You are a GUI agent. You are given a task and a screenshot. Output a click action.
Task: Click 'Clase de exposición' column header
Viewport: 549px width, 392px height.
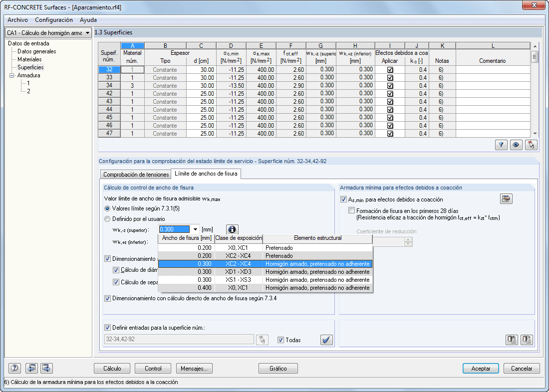[x=239, y=238]
